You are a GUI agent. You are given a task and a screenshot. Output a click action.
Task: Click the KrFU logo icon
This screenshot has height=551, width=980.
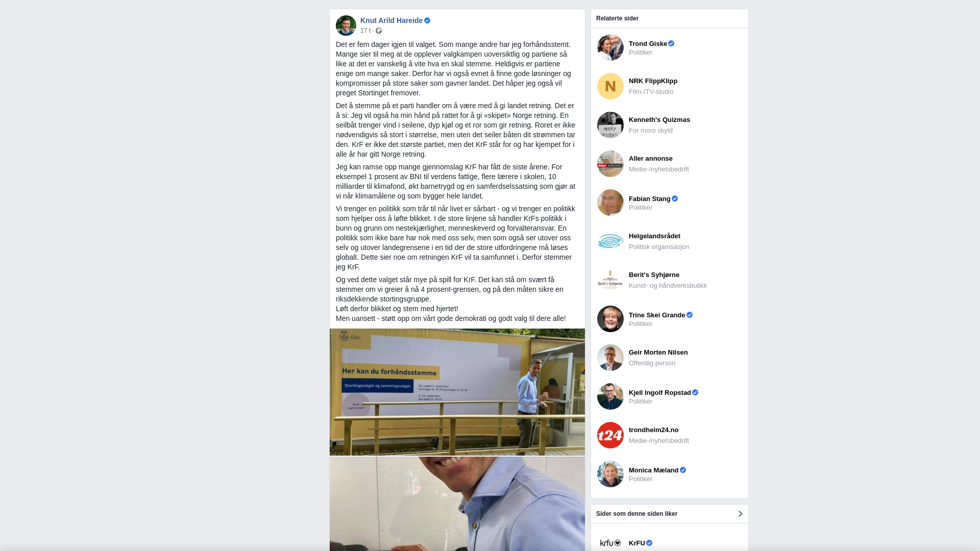pos(610,543)
